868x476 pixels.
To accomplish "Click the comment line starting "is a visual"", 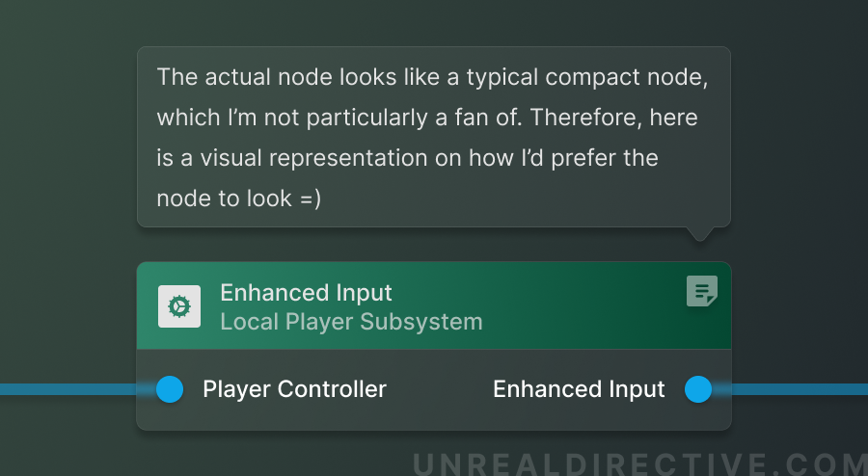I will pyautogui.click(x=407, y=158).
